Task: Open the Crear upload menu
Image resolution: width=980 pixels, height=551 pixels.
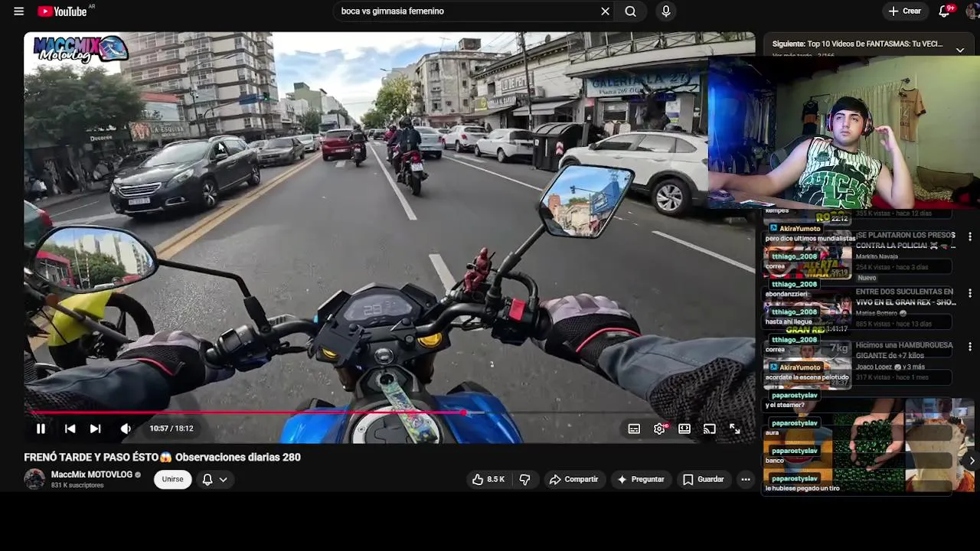Action: coord(904,11)
